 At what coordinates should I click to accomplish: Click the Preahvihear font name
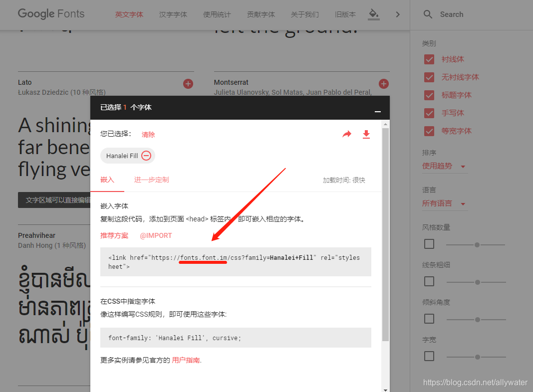click(37, 235)
